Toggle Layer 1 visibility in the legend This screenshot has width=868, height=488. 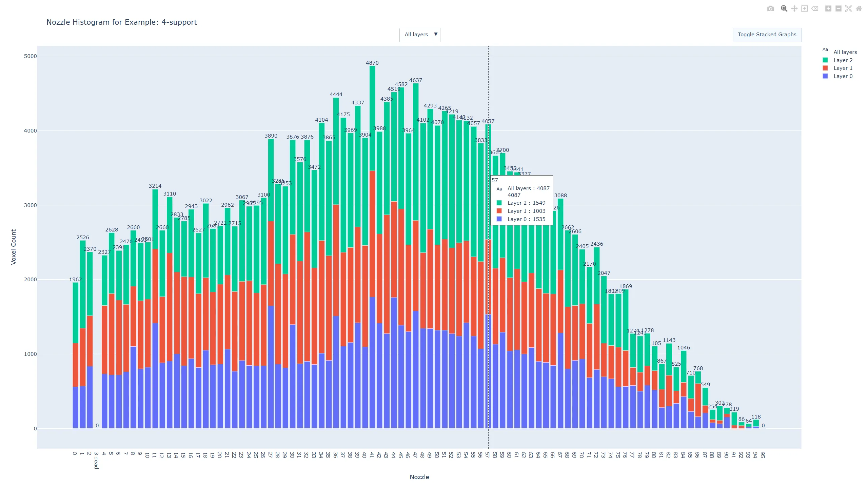(x=843, y=68)
